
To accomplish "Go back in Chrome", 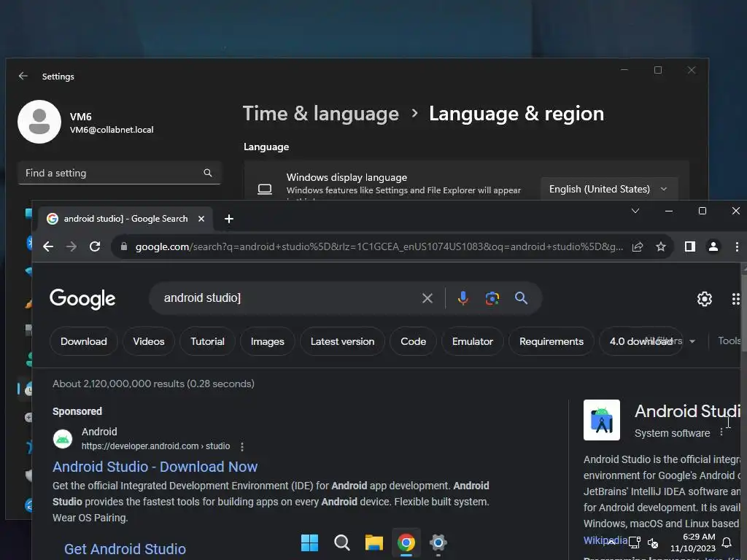I will [48, 246].
